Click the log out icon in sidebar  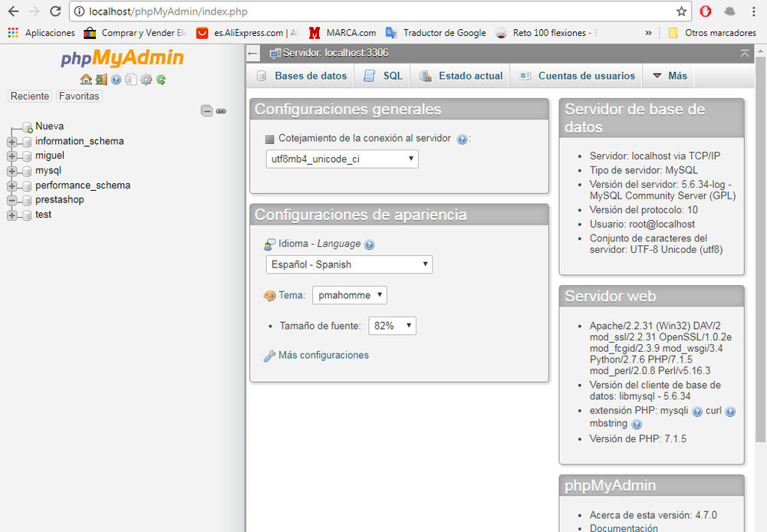pos(101,79)
